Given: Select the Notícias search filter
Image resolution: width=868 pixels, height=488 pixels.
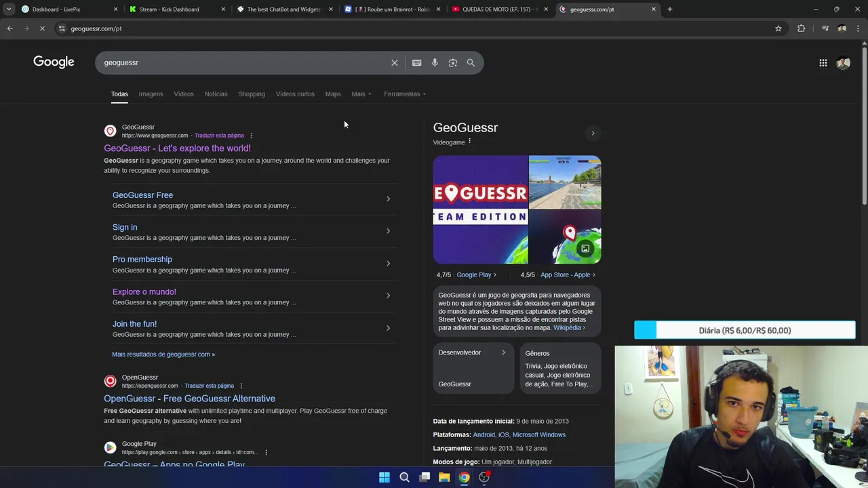Looking at the screenshot, I should [x=216, y=94].
